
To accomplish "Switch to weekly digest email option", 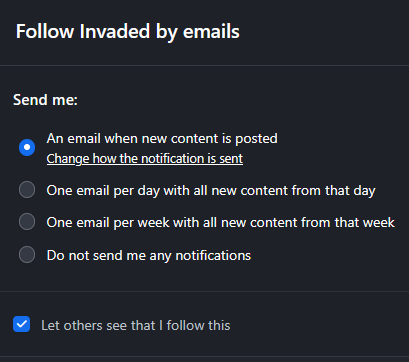I will point(27,222).
